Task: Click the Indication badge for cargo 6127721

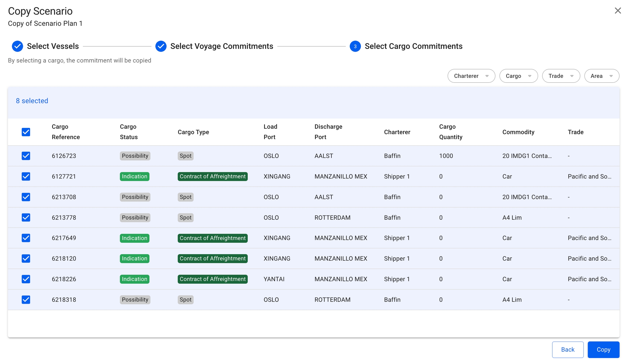Action: pyautogui.click(x=135, y=177)
